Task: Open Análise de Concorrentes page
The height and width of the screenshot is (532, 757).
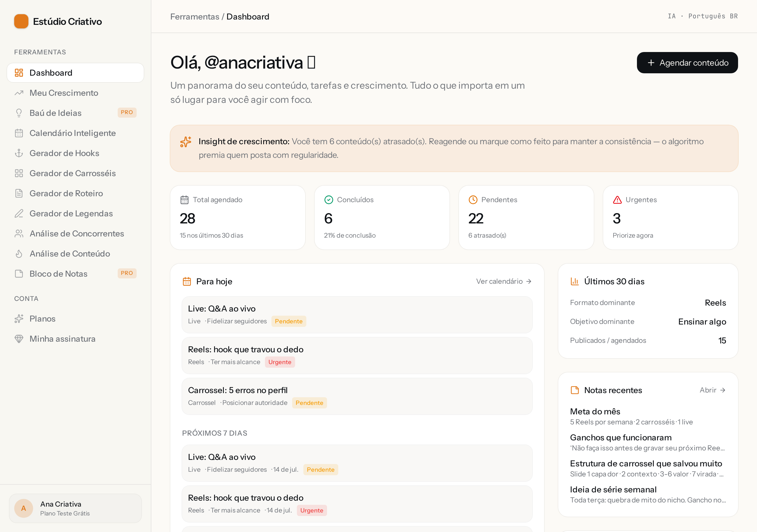Action: (75, 234)
